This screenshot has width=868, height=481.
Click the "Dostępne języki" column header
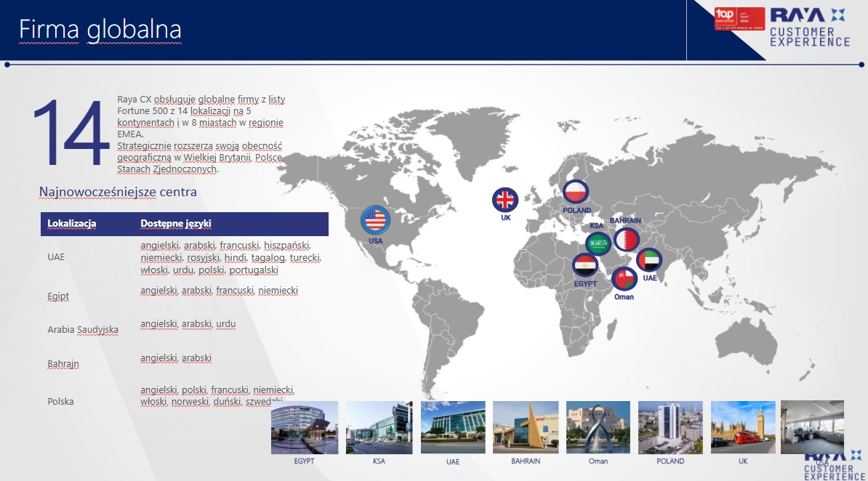(x=175, y=224)
